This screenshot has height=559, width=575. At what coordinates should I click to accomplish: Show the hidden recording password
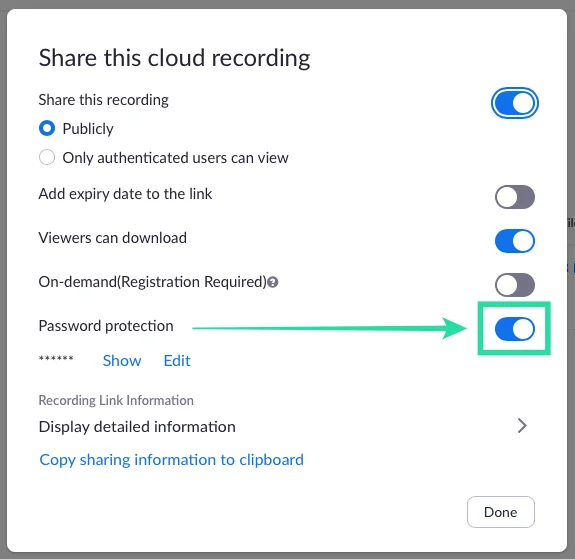click(x=122, y=361)
